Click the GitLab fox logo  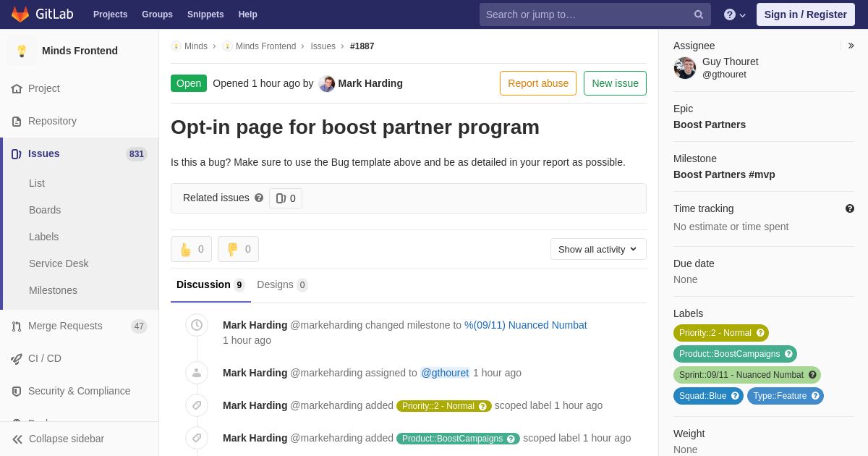point(20,14)
